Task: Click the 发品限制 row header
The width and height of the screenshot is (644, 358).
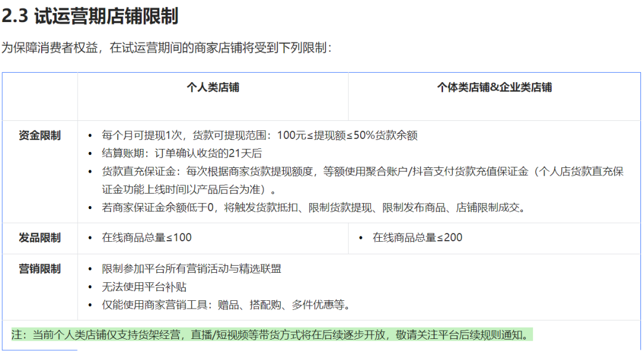Action: [39, 238]
